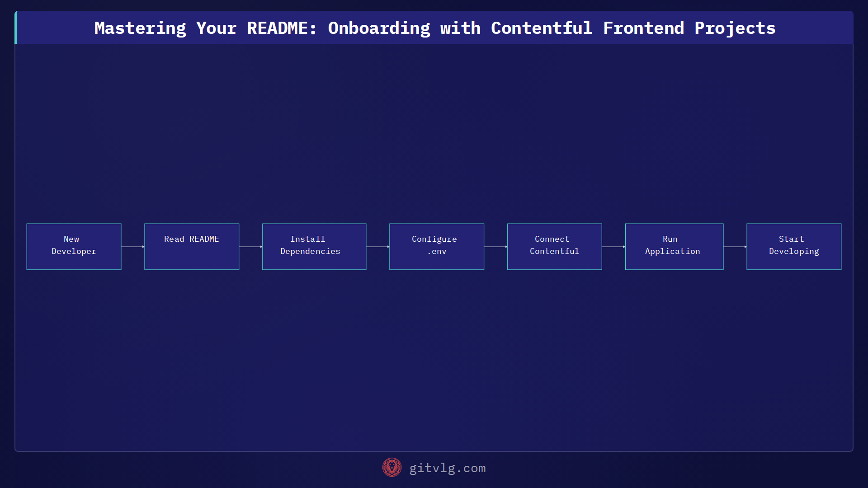Click the Mastering Your README title text
868x488 pixels.
click(x=434, y=28)
